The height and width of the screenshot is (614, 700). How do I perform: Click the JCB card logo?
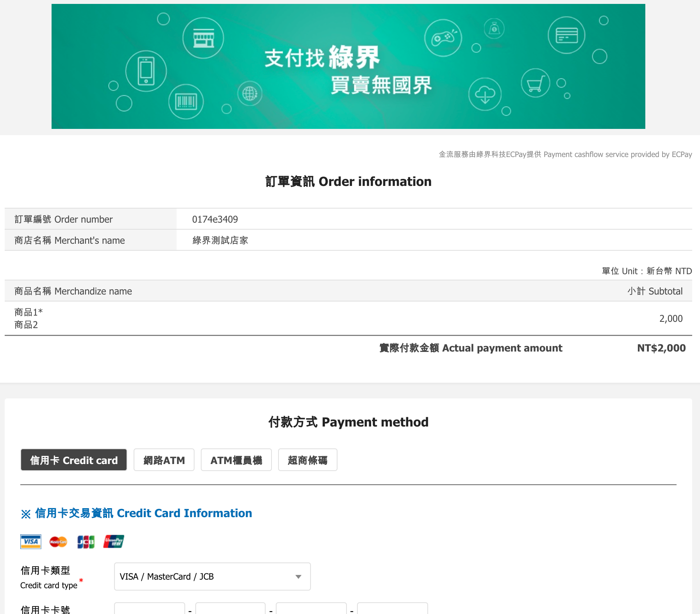(x=86, y=542)
